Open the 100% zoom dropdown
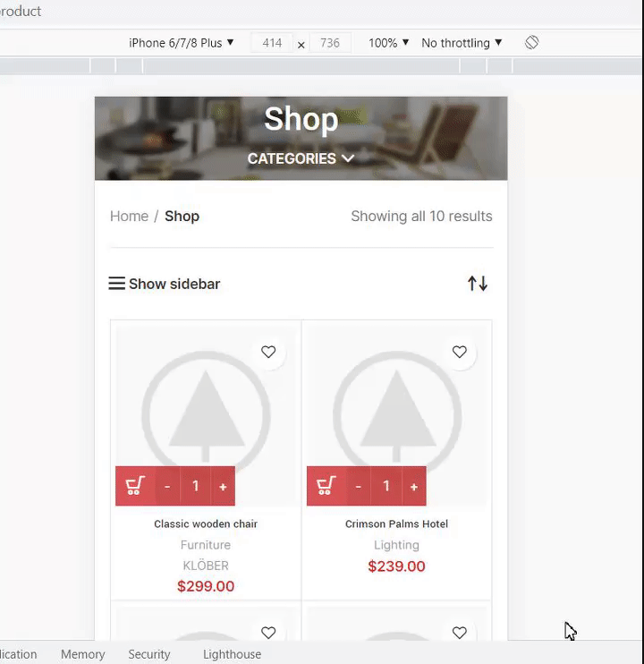Viewport: 644px width, 664px height. (388, 43)
